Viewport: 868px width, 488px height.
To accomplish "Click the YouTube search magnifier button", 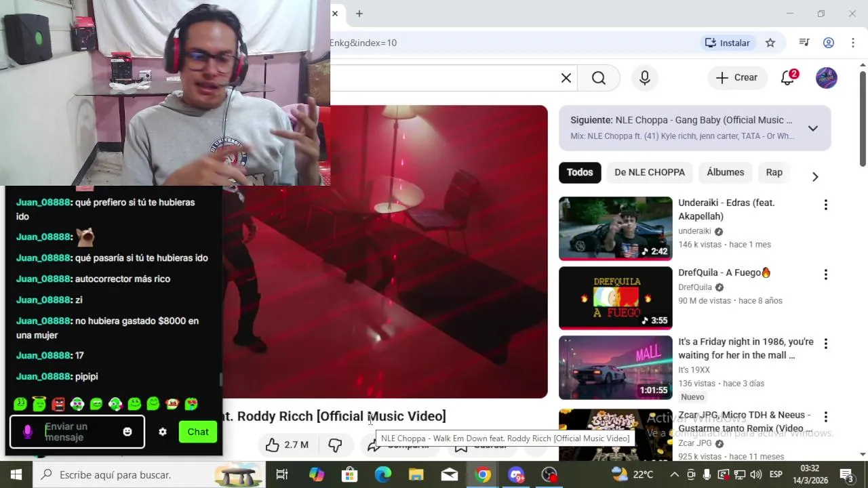I will (598, 78).
